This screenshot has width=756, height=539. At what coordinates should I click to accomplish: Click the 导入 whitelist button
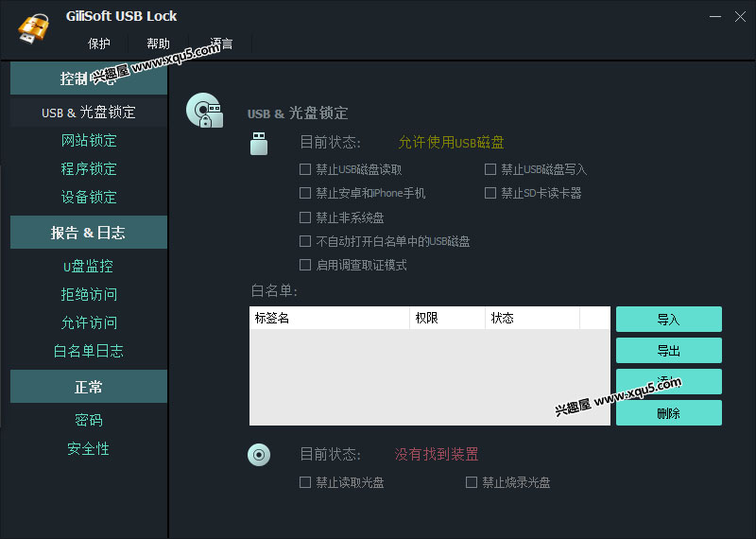[x=669, y=319]
